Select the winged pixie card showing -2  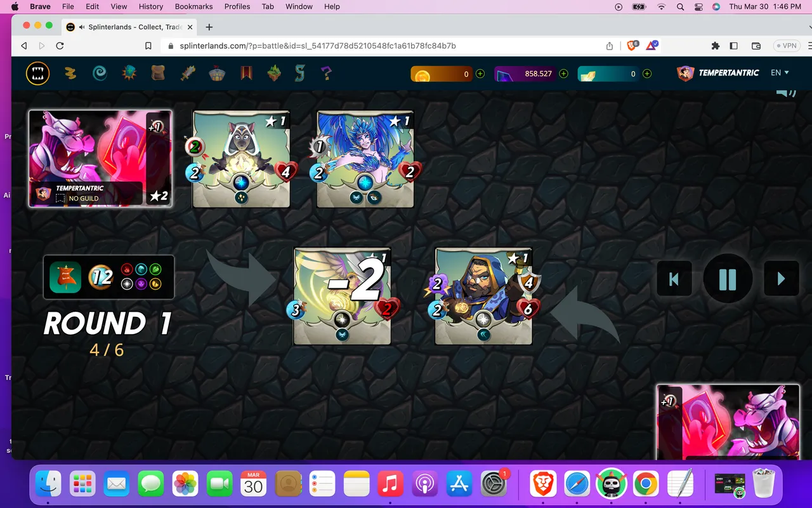tap(343, 297)
